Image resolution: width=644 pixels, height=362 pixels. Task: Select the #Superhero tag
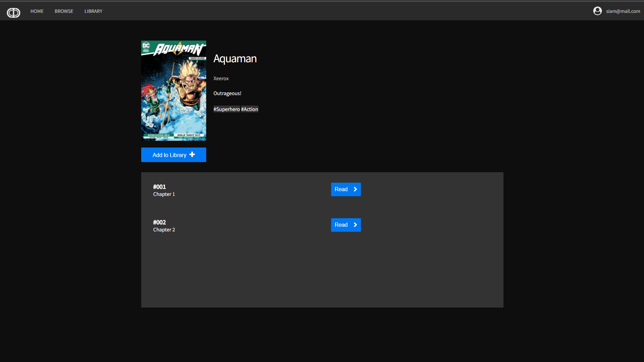(227, 109)
